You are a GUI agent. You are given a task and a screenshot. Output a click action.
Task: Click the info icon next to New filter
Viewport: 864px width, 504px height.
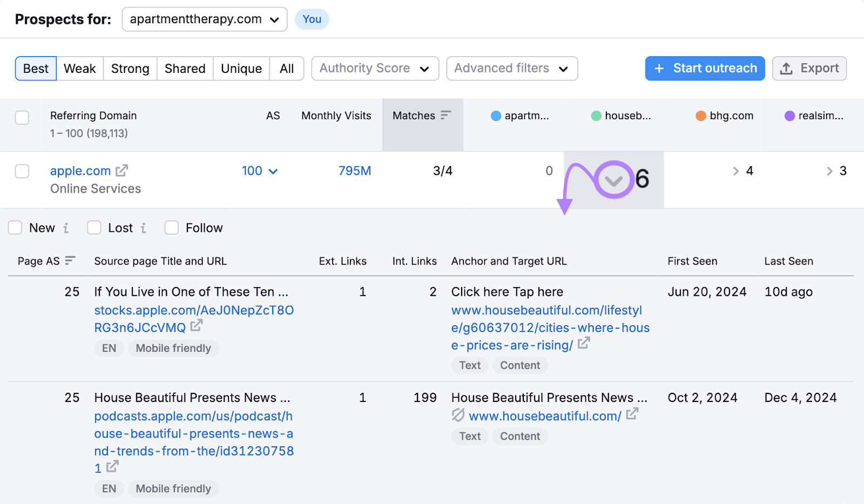(66, 228)
